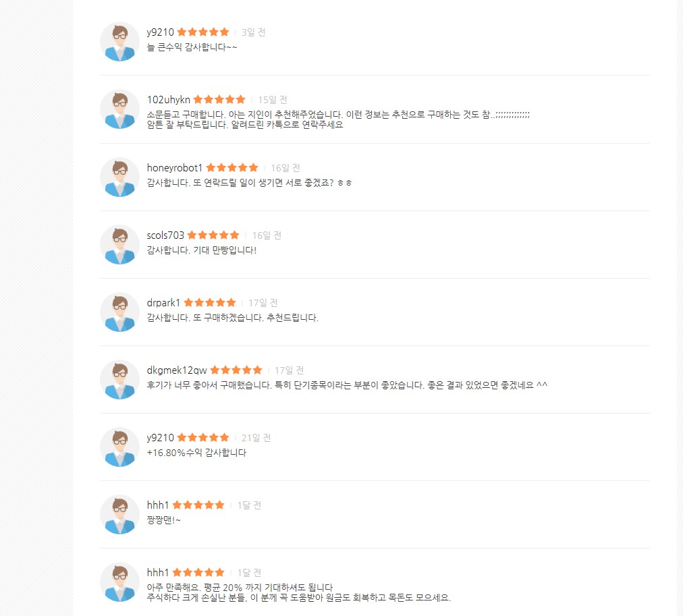The height and width of the screenshot is (616, 683).
Task: Click the stars next to drpark1
Action: click(210, 302)
